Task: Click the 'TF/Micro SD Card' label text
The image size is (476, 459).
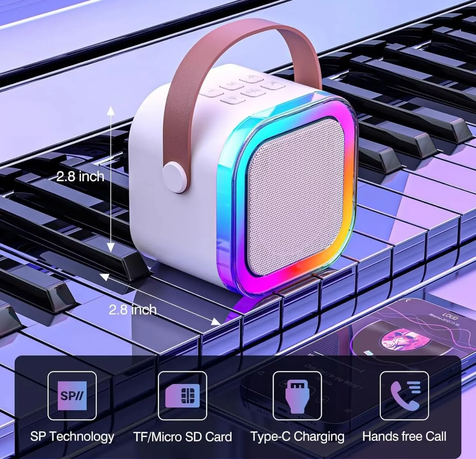Action: 182,437
